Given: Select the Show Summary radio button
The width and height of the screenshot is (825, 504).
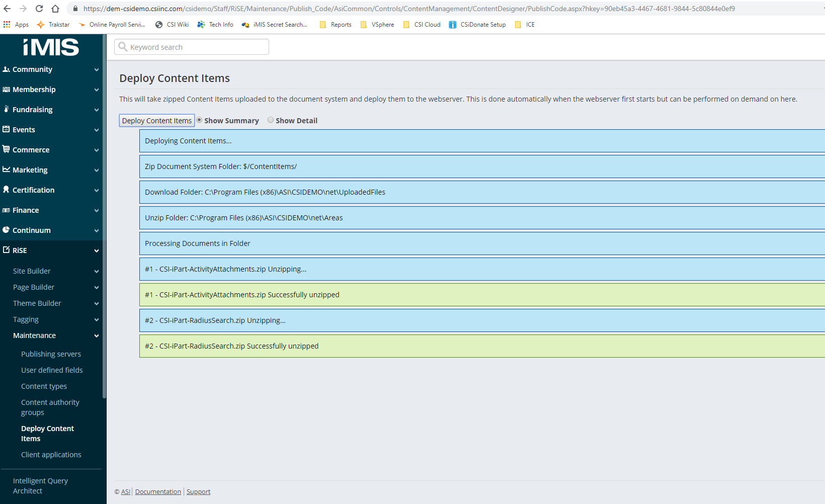Looking at the screenshot, I should point(199,120).
